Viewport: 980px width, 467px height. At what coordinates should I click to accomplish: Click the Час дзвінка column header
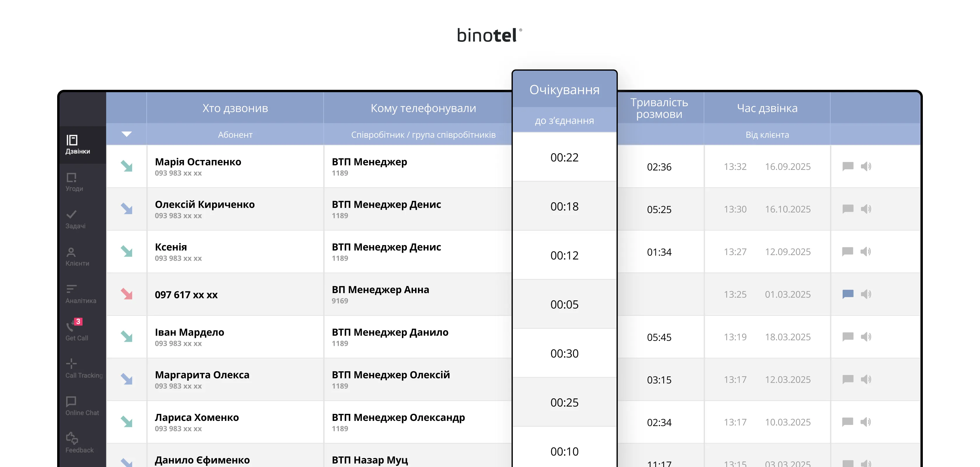pyautogui.click(x=767, y=108)
